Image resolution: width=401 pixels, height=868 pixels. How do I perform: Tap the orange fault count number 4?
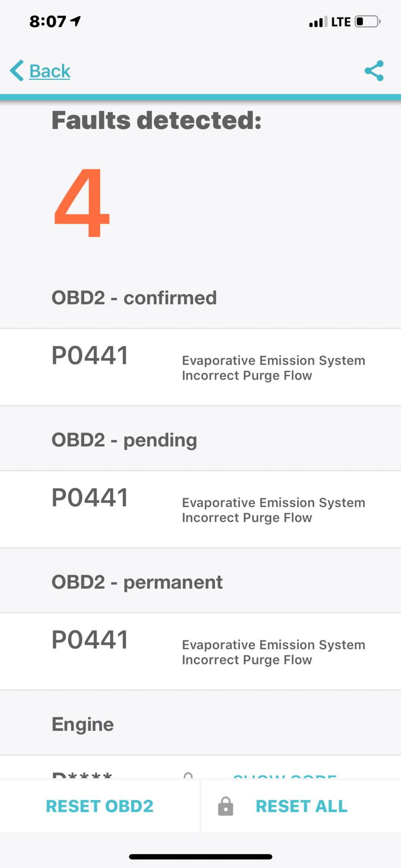82,203
